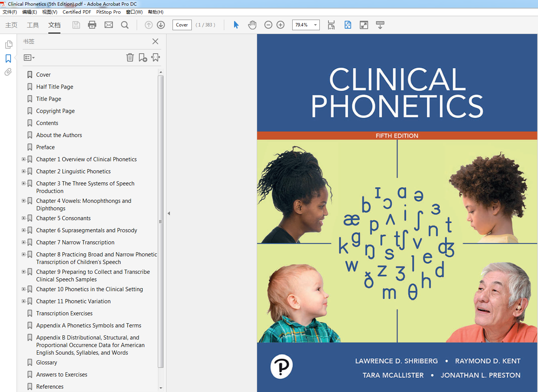Click bookmarks scrollbar up arrow

click(161, 72)
